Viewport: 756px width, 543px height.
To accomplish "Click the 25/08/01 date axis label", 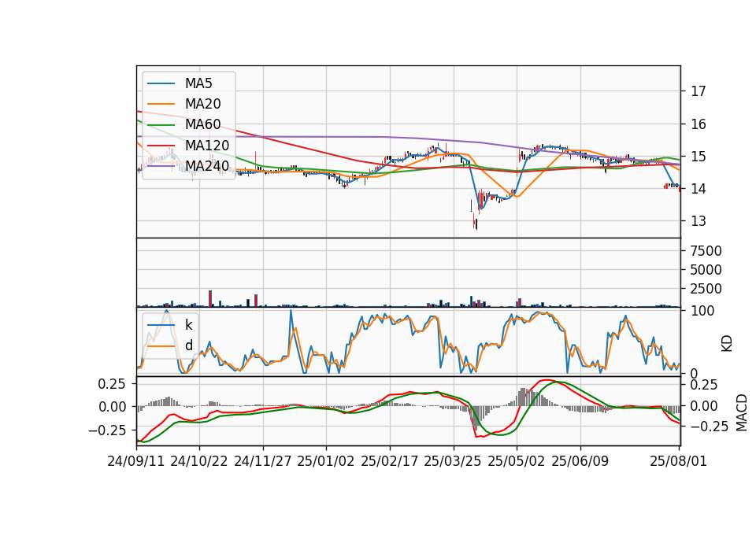I will coord(678,461).
